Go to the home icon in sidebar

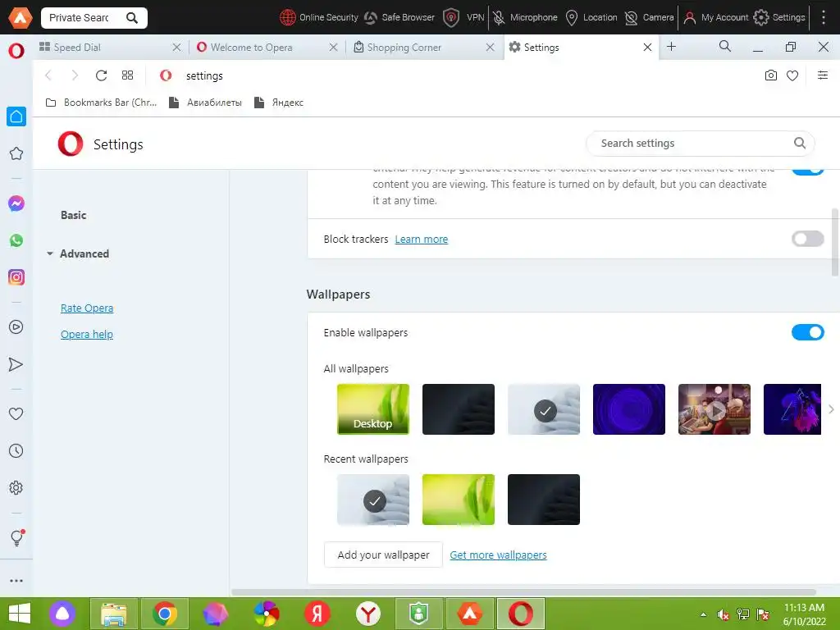point(16,116)
